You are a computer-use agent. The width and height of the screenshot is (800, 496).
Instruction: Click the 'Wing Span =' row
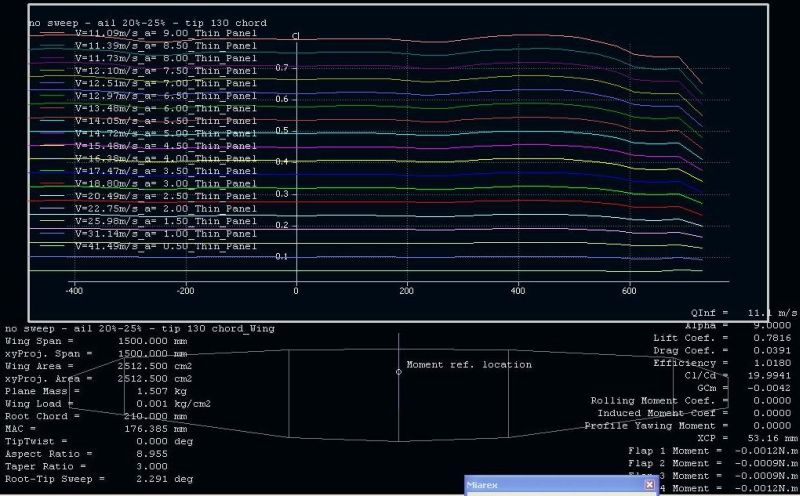click(96, 341)
